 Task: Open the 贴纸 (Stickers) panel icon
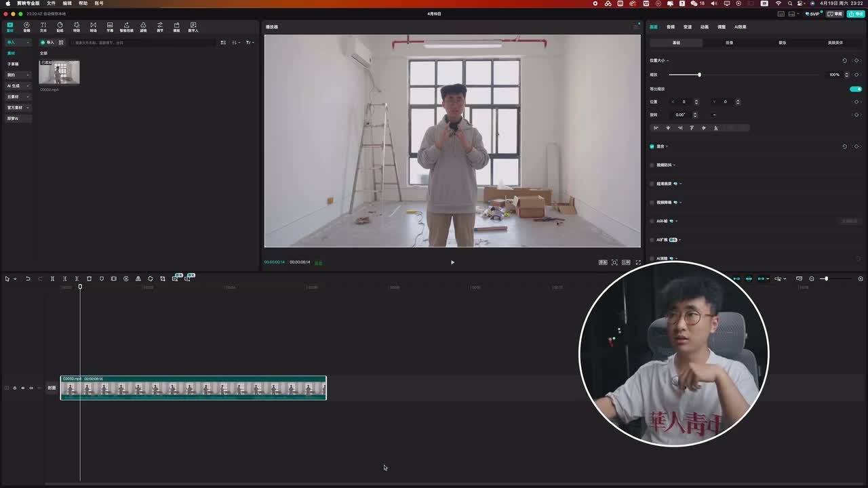click(60, 27)
